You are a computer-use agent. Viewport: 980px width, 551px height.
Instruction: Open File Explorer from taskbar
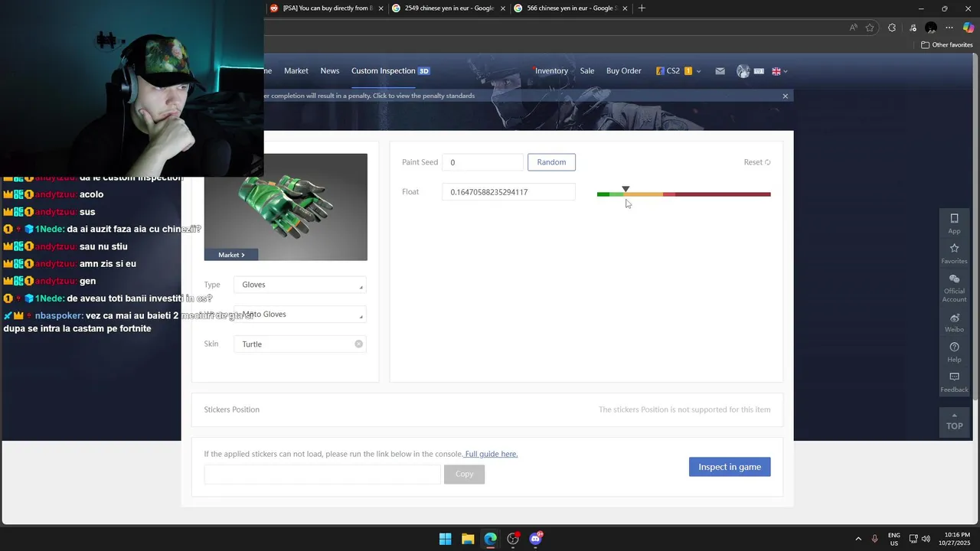468,539
